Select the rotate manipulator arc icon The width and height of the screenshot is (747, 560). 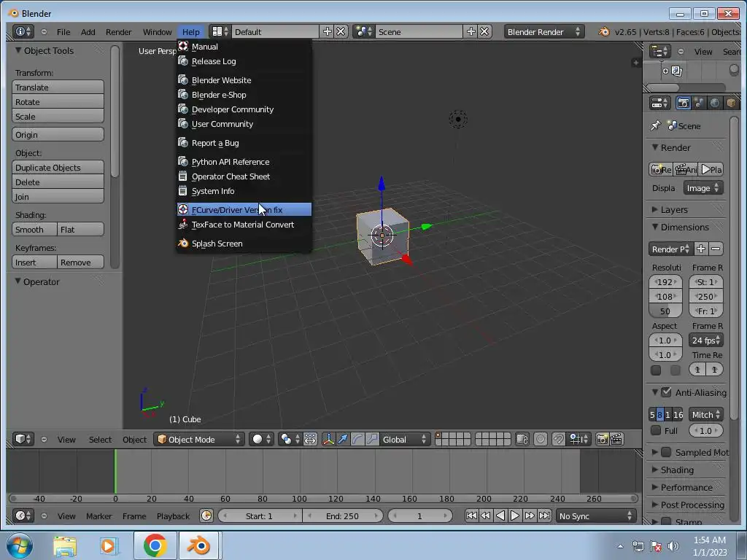(x=357, y=439)
